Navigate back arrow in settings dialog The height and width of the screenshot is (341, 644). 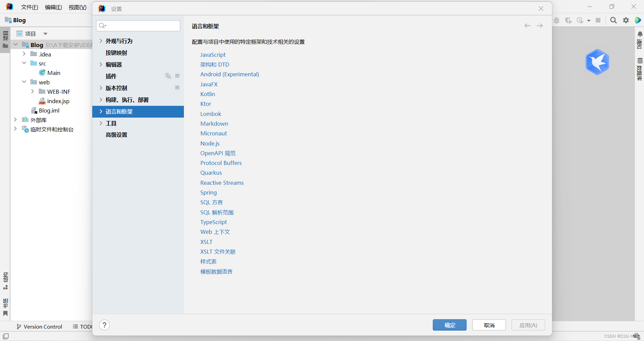528,26
